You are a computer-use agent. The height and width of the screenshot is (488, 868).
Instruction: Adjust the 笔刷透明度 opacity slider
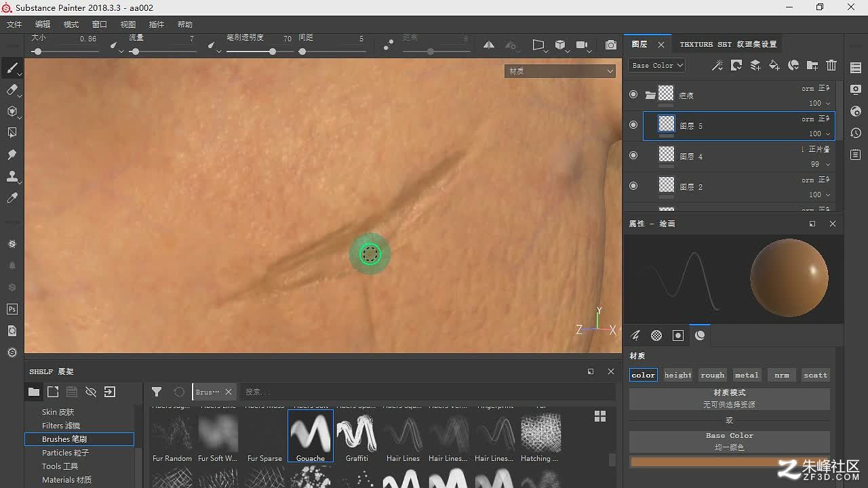tap(259, 52)
